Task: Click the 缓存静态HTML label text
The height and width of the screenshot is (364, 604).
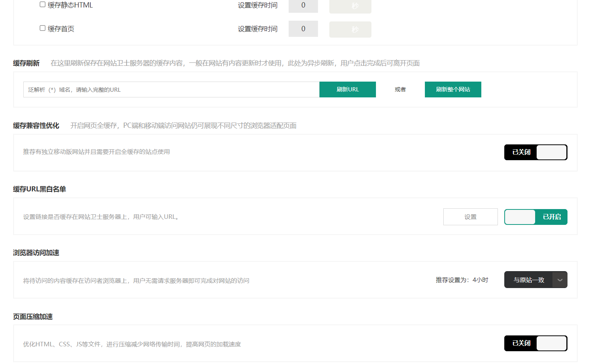Action: click(70, 5)
